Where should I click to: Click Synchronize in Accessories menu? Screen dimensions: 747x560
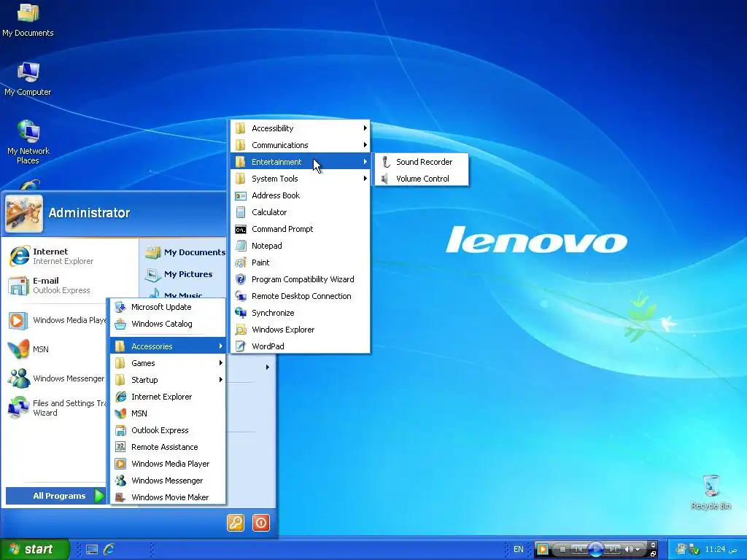pyautogui.click(x=300, y=313)
